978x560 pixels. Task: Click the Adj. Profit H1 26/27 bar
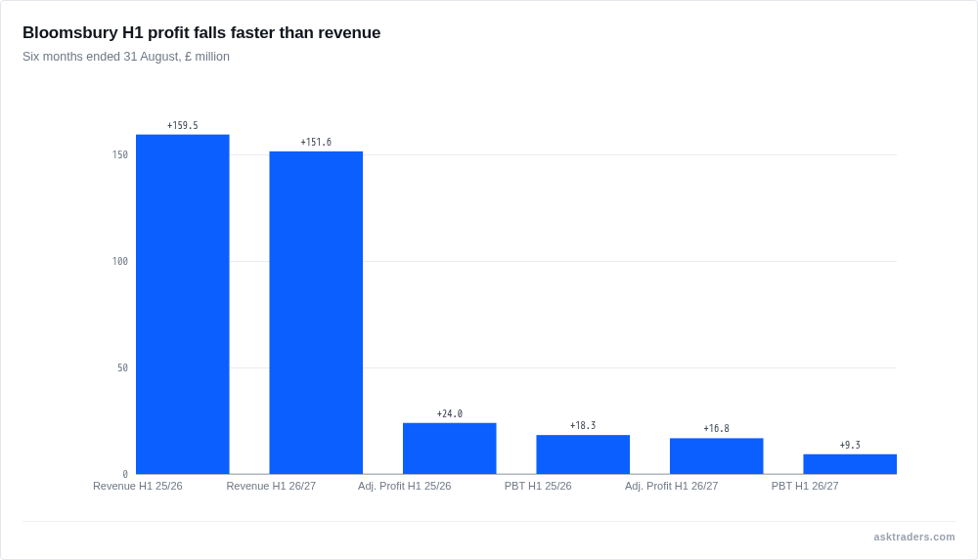point(717,455)
